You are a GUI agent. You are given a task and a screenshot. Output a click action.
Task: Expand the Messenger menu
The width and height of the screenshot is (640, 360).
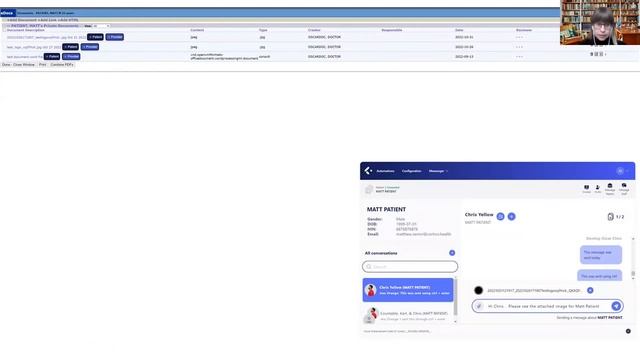[x=438, y=171]
